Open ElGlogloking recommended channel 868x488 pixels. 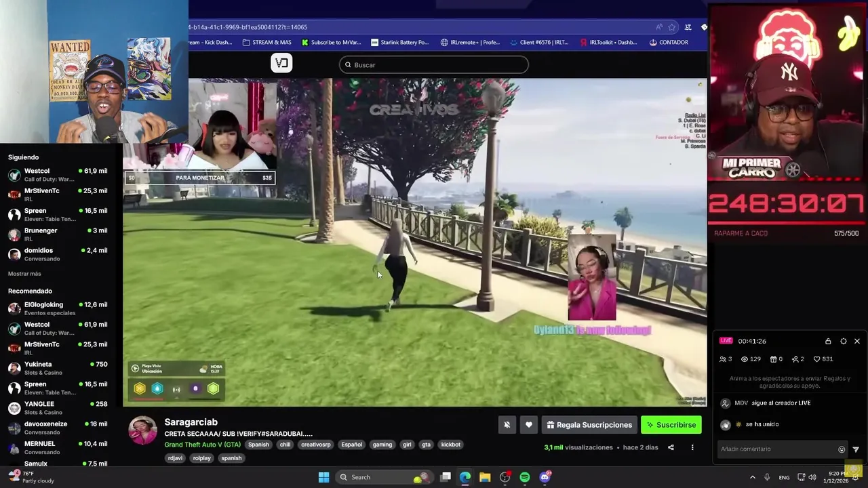coord(58,308)
